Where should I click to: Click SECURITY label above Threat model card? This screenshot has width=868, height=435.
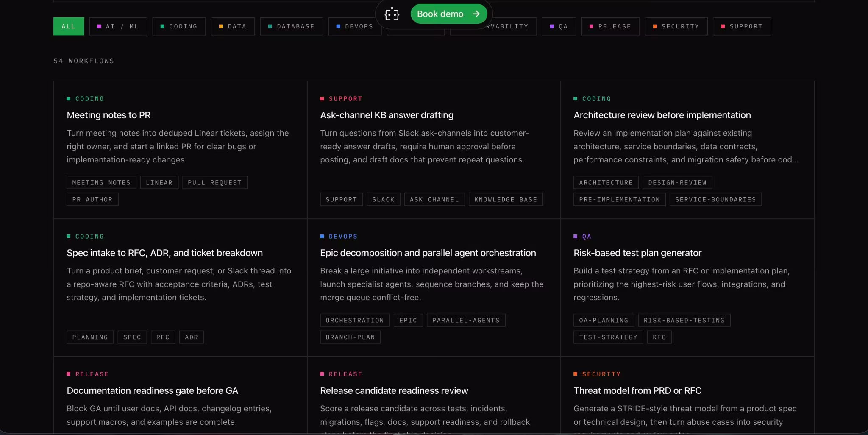pyautogui.click(x=601, y=374)
